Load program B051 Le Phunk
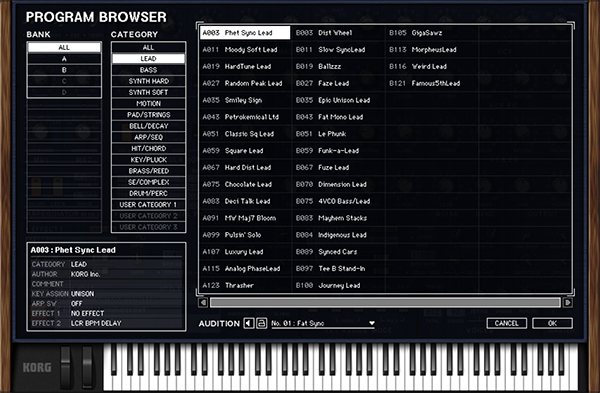600x393 pixels. pyautogui.click(x=339, y=134)
